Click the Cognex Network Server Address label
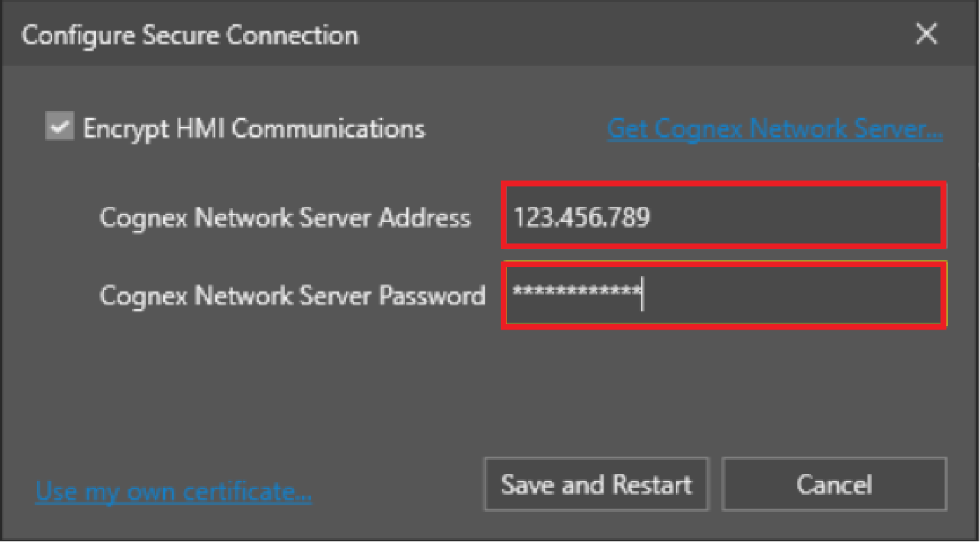 pos(285,218)
